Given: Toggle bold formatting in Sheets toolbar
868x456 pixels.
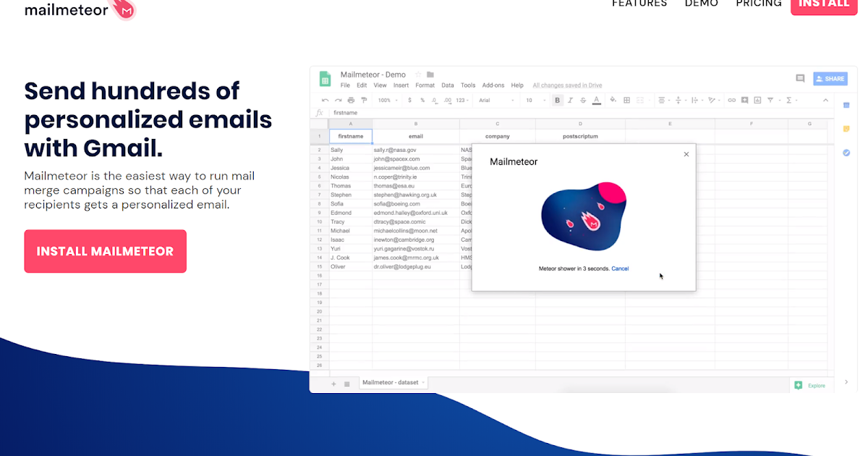Looking at the screenshot, I should tap(557, 100).
